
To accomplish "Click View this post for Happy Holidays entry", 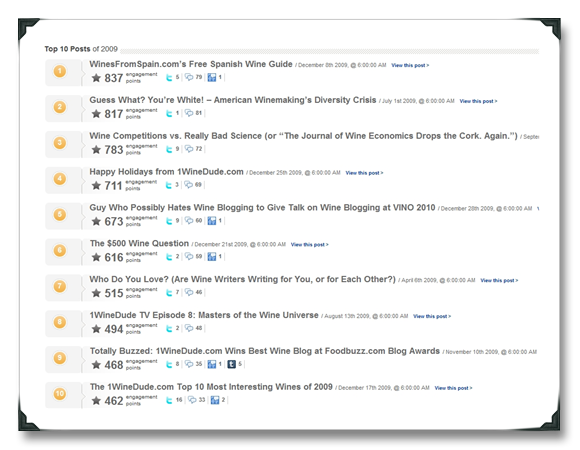I will pyautogui.click(x=364, y=173).
